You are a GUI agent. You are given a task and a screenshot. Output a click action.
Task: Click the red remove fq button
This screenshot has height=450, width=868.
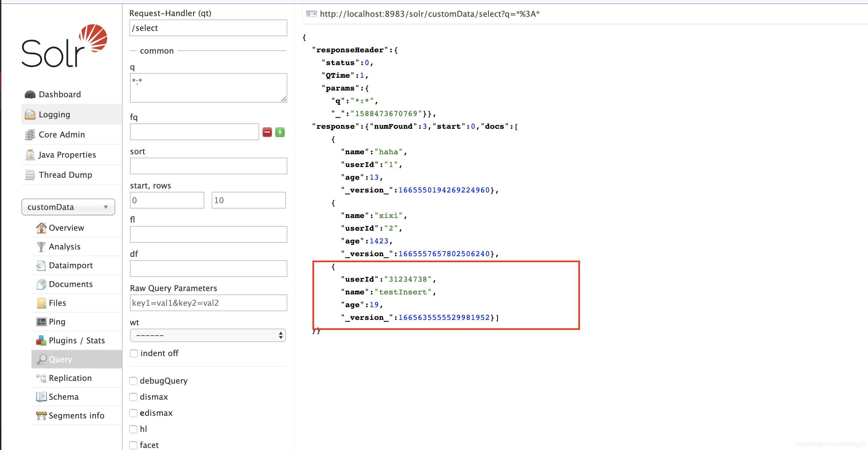(x=267, y=132)
